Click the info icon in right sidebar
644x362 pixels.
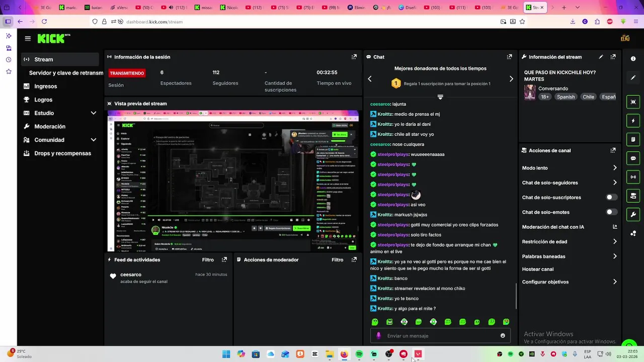click(x=633, y=59)
